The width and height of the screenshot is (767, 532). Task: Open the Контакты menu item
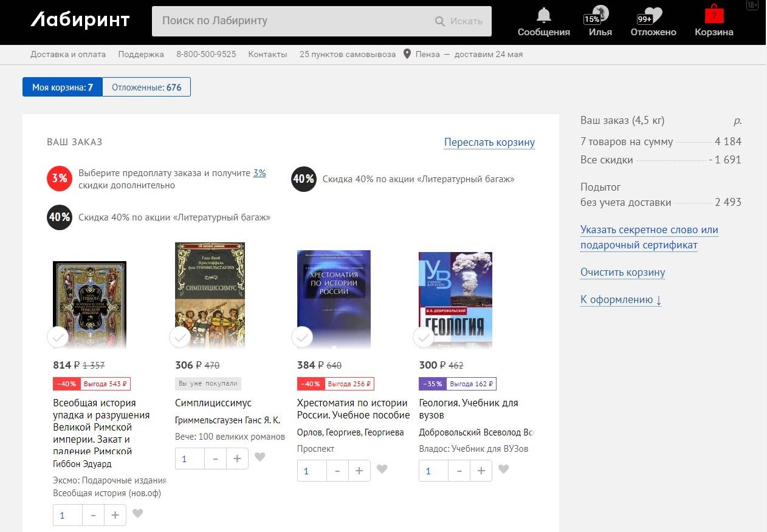click(x=267, y=54)
